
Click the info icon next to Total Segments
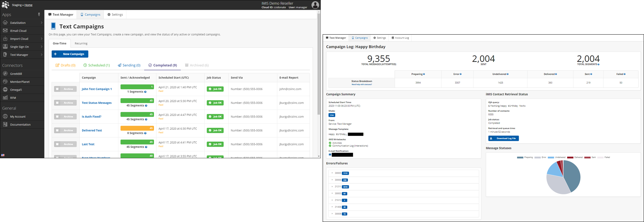[x=598, y=64]
